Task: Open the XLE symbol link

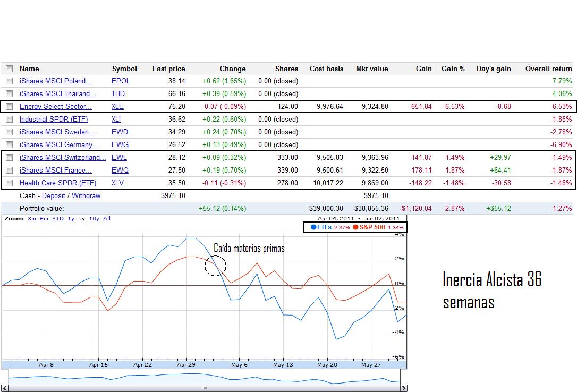Action: (117, 107)
